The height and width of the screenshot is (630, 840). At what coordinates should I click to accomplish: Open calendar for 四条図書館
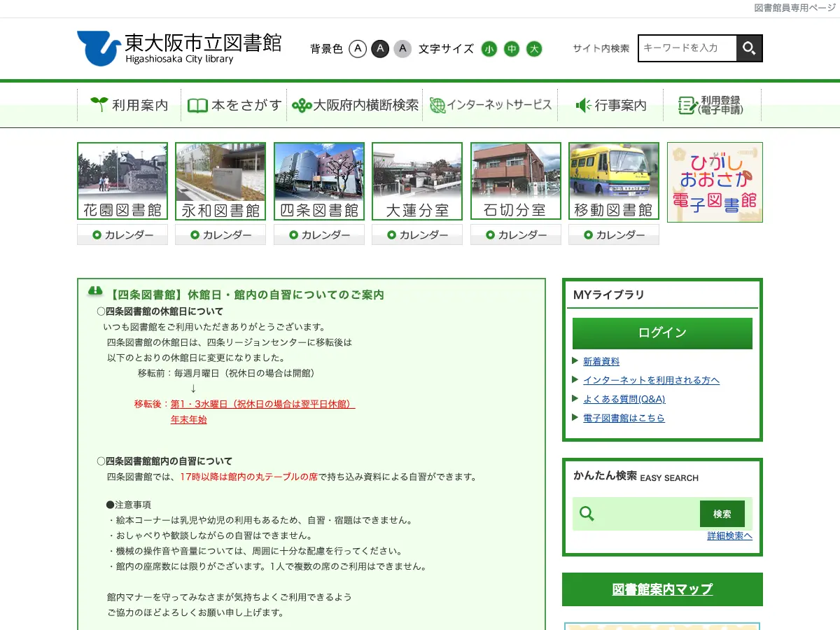pos(319,234)
